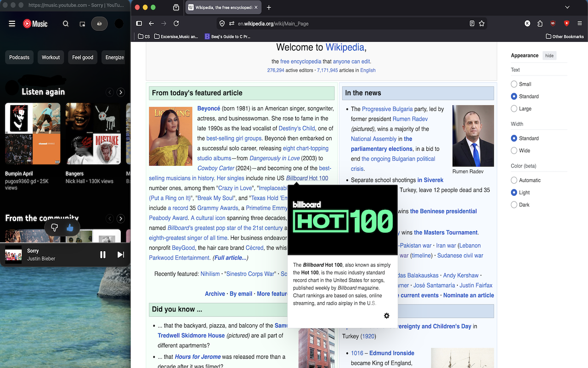Show previous From the community items
Image resolution: width=588 pixels, height=368 pixels.
pyautogui.click(x=110, y=218)
